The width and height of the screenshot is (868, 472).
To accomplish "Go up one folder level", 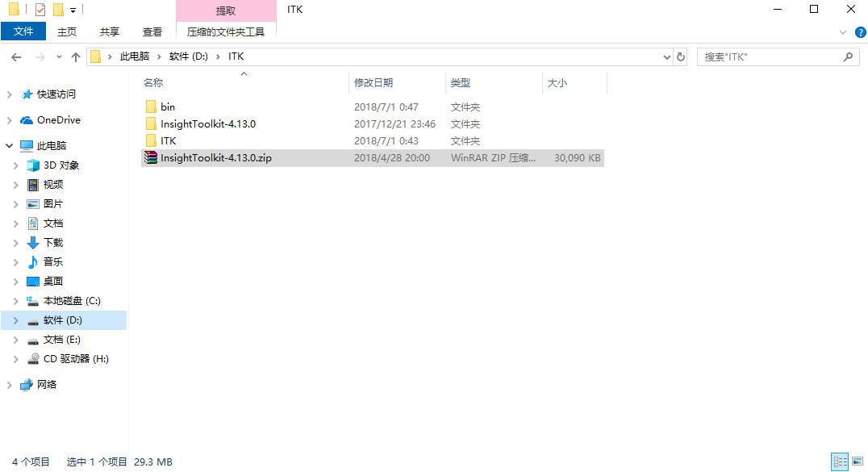I will [76, 56].
